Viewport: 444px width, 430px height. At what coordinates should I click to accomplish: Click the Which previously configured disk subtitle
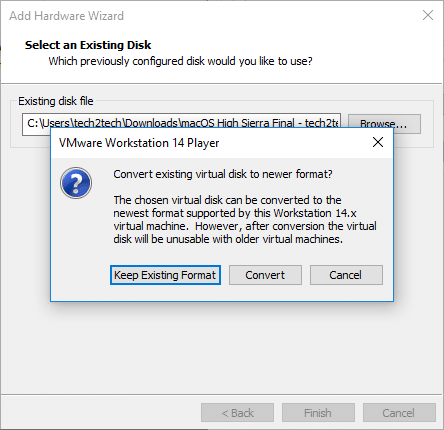180,61
